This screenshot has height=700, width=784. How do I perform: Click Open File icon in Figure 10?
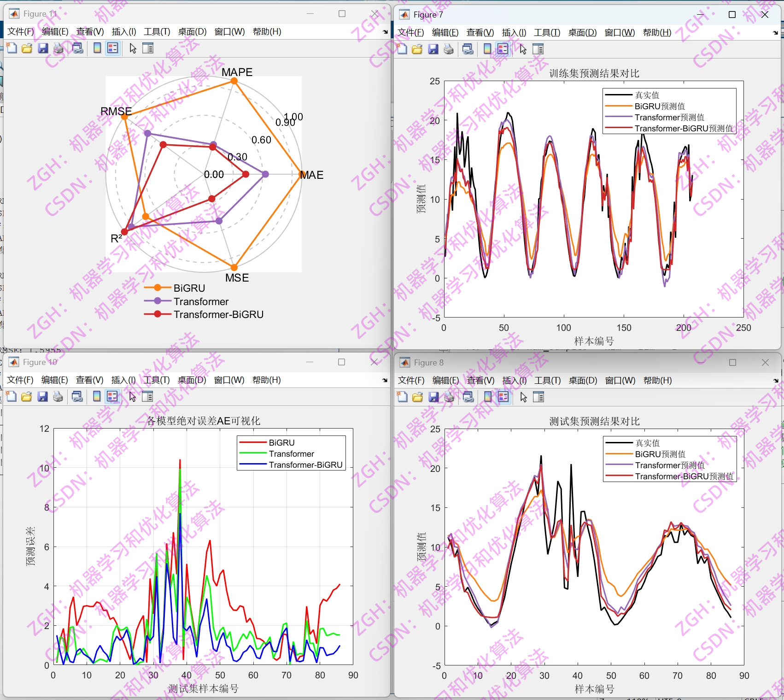[27, 396]
